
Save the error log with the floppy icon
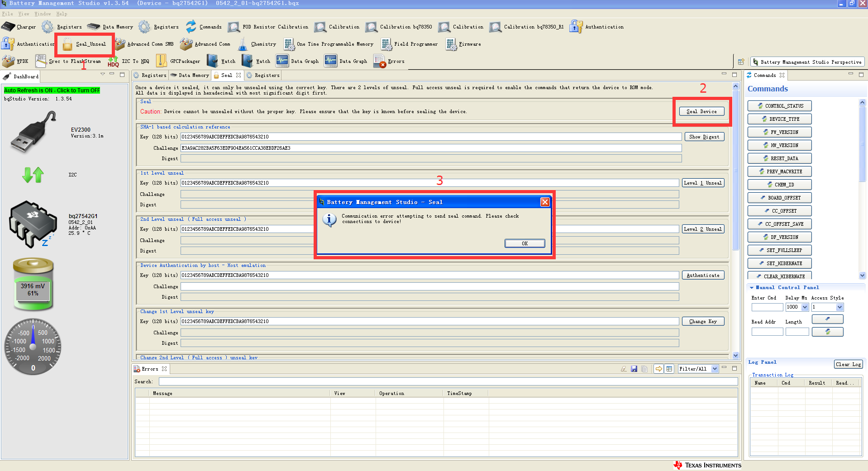point(634,369)
